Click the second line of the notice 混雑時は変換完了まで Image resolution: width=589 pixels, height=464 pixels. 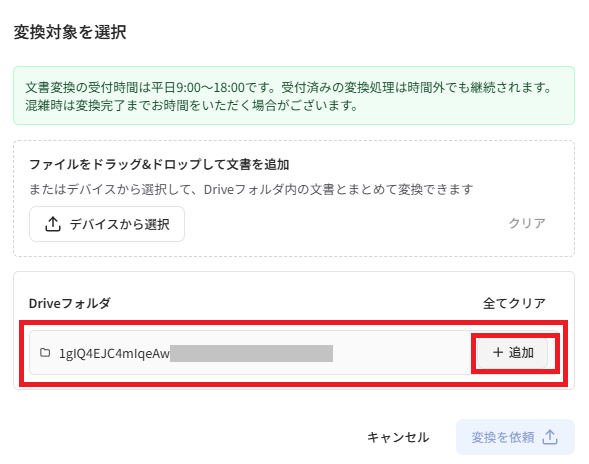[192, 105]
